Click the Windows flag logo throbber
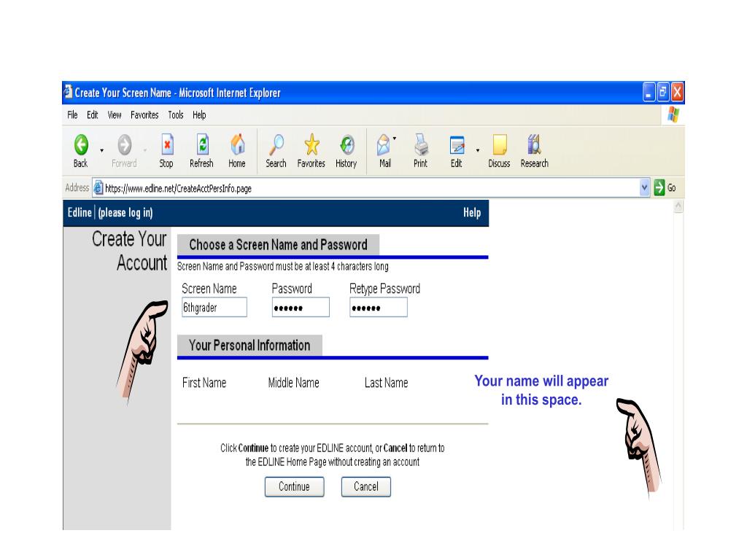The image size is (747, 560). pyautogui.click(x=673, y=114)
